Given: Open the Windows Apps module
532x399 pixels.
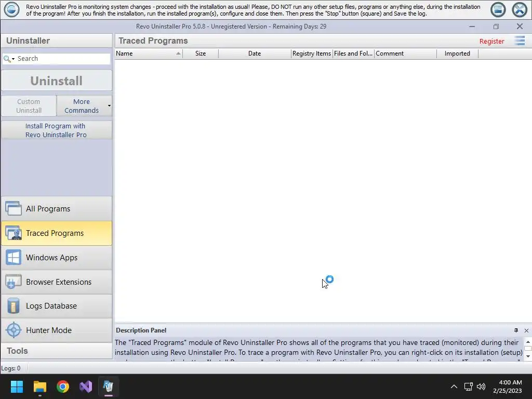Looking at the screenshot, I should pyautogui.click(x=56, y=258).
